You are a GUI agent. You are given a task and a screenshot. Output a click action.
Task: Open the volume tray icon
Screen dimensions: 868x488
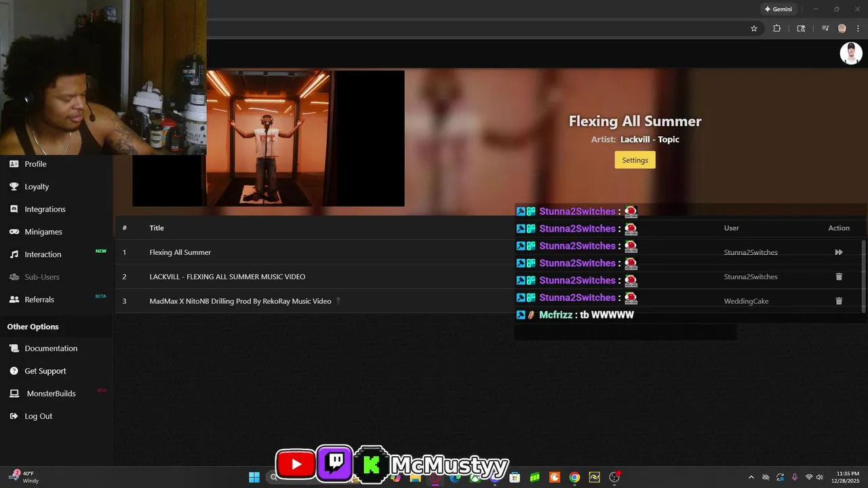pyautogui.click(x=820, y=477)
